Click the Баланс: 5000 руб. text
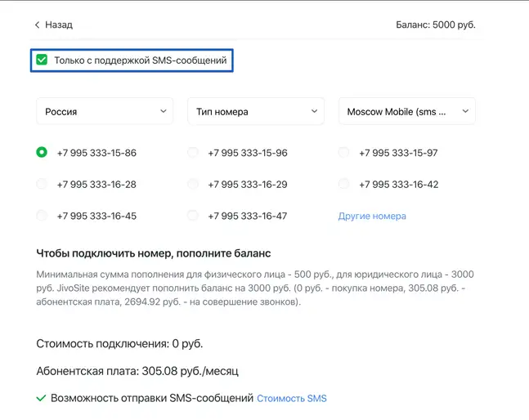This screenshot has height=420, width=529. (435, 25)
